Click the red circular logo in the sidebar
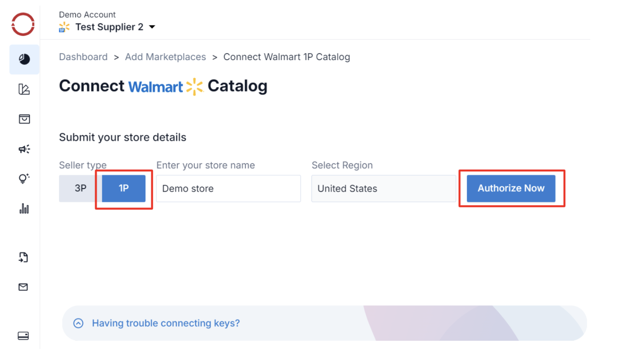This screenshot has height=360, width=644. 23,24
